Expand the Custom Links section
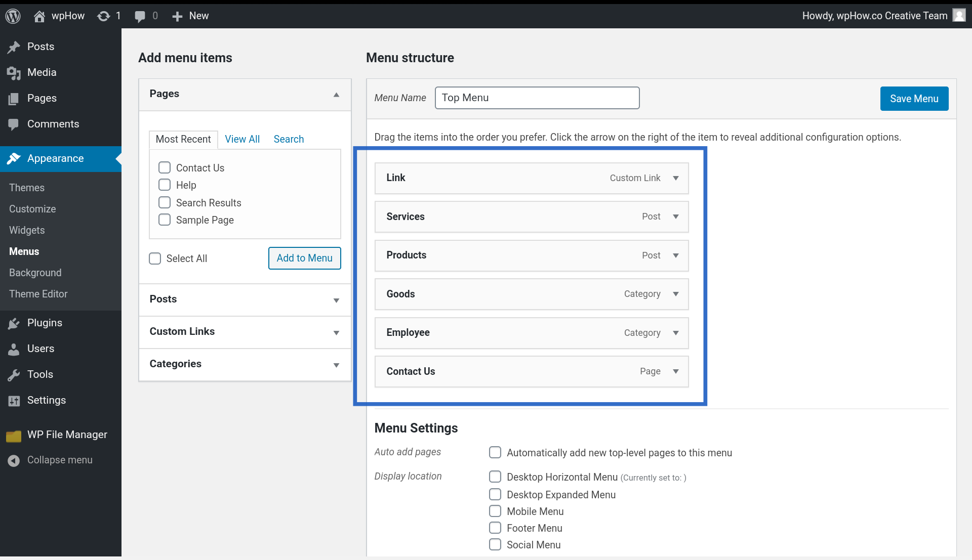The width and height of the screenshot is (972, 560). [336, 333]
